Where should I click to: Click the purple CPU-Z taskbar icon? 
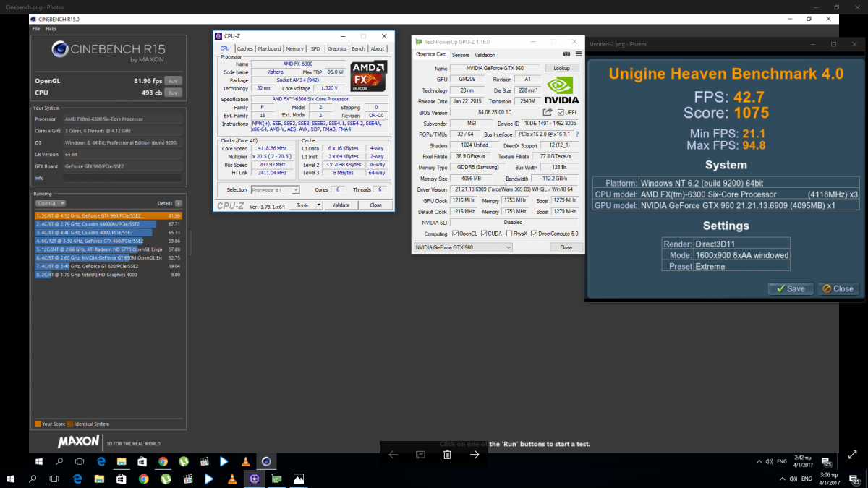[x=254, y=479]
